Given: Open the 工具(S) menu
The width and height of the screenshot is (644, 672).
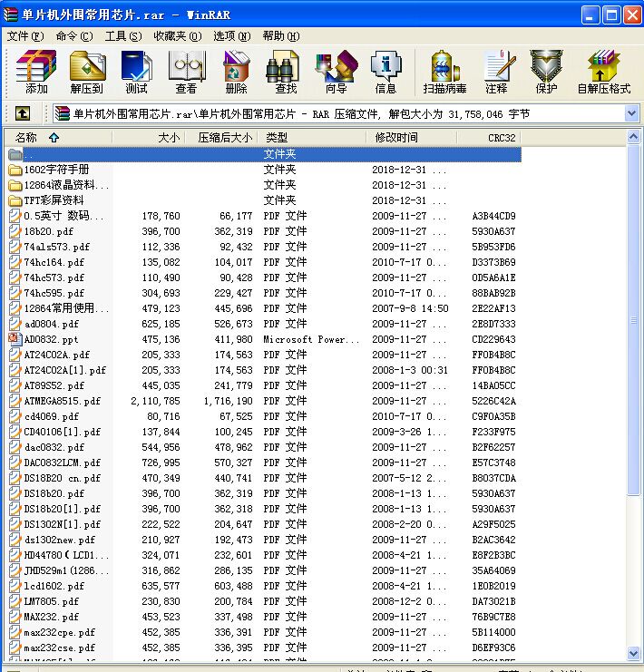Looking at the screenshot, I should (123, 36).
